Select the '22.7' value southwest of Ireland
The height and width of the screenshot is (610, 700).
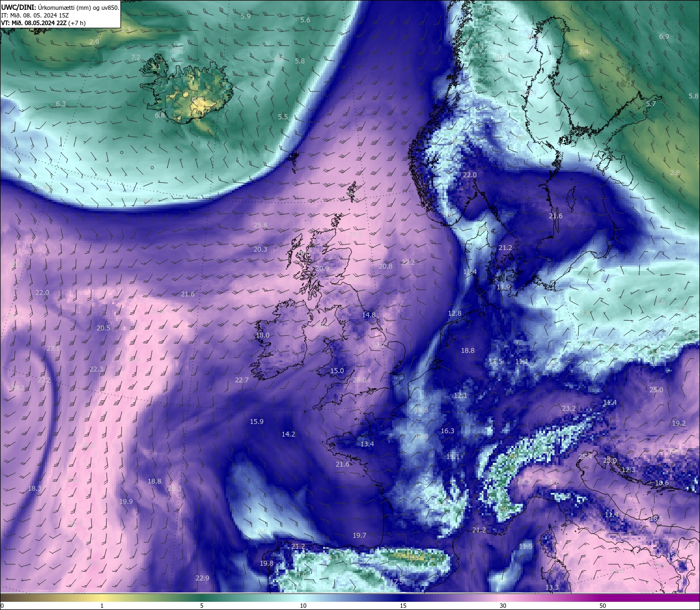click(x=242, y=380)
